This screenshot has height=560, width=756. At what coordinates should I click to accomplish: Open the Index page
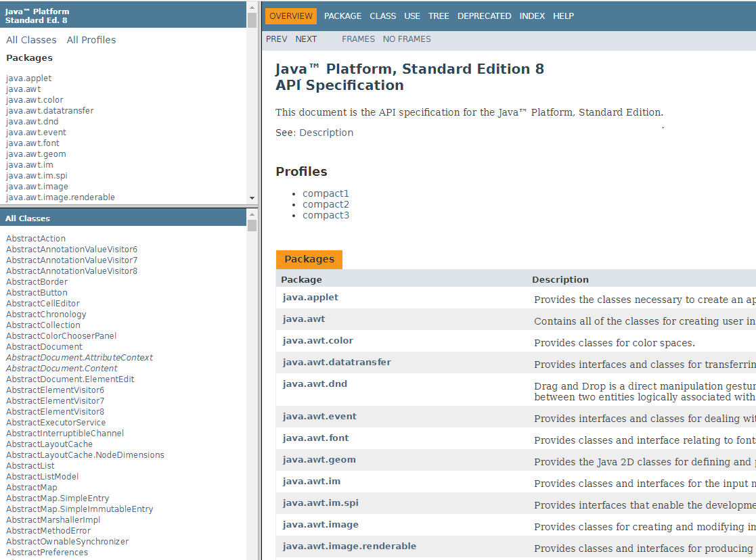coord(532,16)
